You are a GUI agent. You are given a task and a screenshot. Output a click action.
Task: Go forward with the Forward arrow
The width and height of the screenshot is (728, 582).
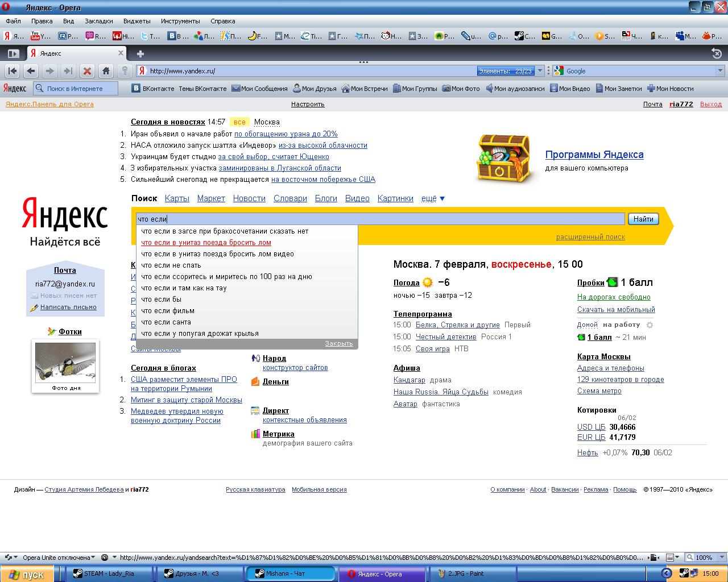50,71
